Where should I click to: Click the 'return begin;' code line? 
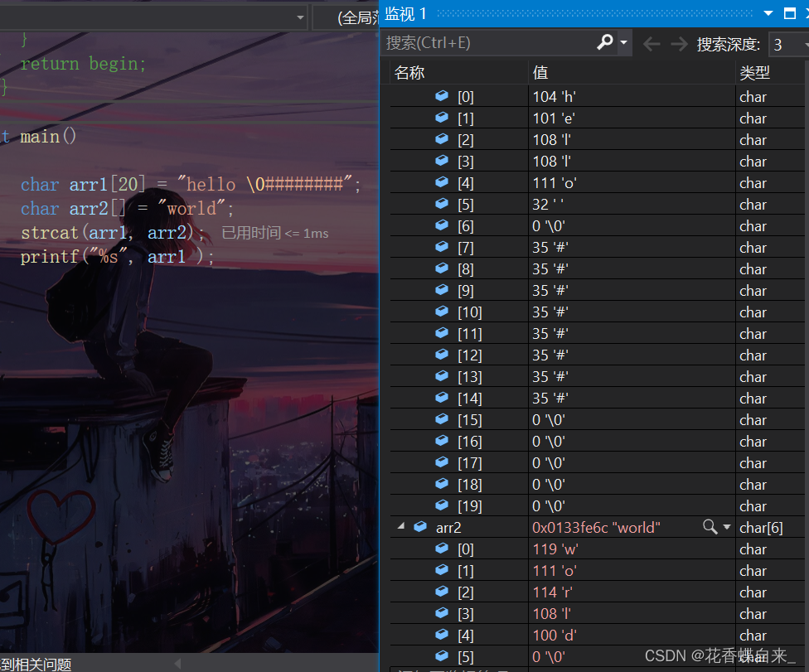coord(83,64)
